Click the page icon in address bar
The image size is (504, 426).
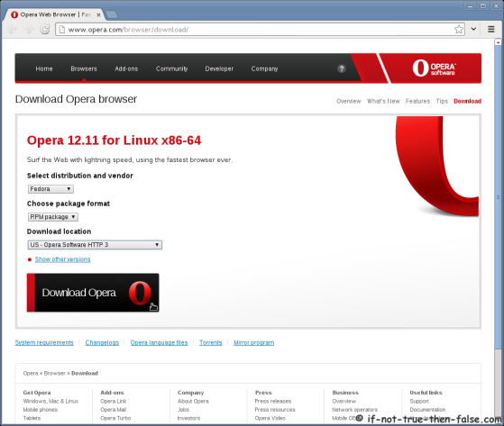pos(61,29)
